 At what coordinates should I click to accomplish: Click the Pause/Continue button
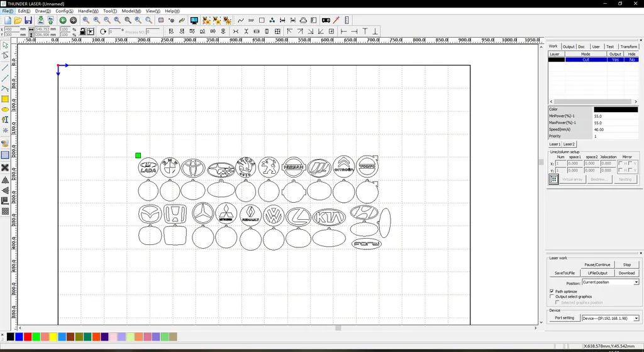point(597,265)
